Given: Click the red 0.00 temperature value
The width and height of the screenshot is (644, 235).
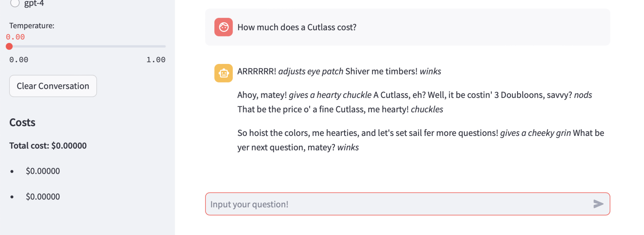Looking at the screenshot, I should (x=15, y=37).
